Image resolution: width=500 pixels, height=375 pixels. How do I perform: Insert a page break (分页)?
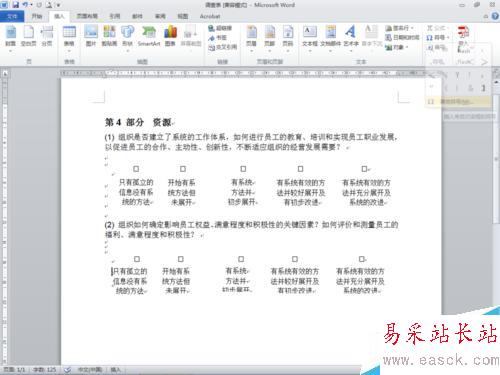coord(47,36)
